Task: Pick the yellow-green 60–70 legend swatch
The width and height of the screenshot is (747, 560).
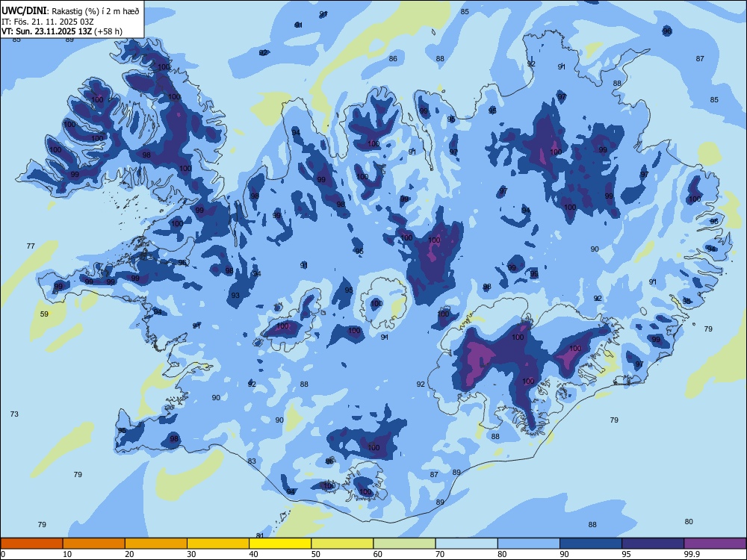Action: 404,544
